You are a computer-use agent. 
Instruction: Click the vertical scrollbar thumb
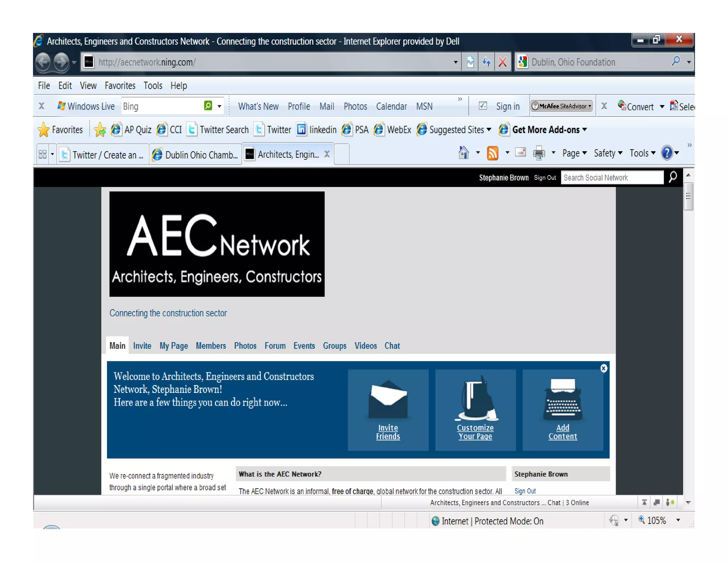pyautogui.click(x=688, y=196)
